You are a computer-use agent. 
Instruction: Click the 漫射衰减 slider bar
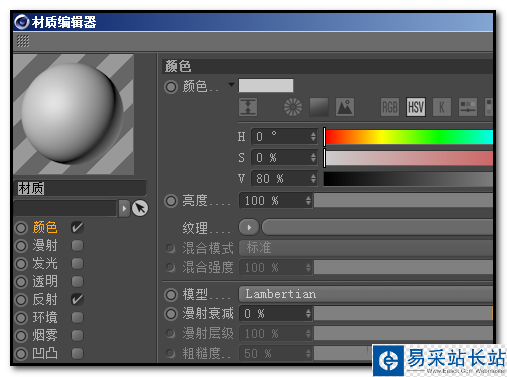(x=404, y=313)
